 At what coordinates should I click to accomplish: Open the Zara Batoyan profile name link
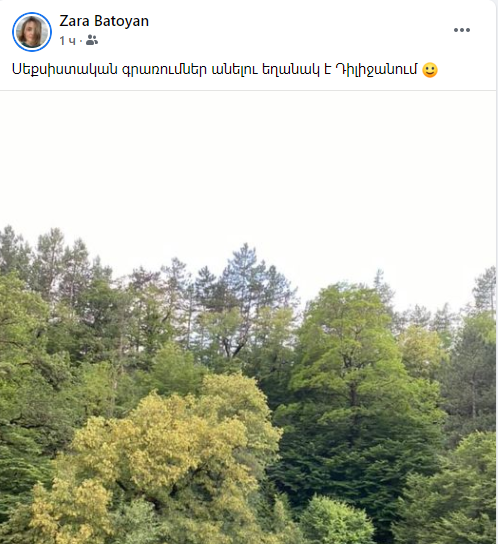coord(104,21)
